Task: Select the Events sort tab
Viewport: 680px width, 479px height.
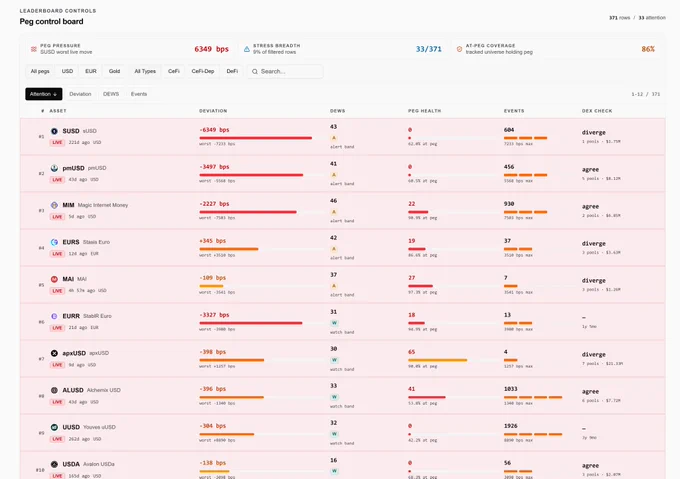Action: point(139,94)
